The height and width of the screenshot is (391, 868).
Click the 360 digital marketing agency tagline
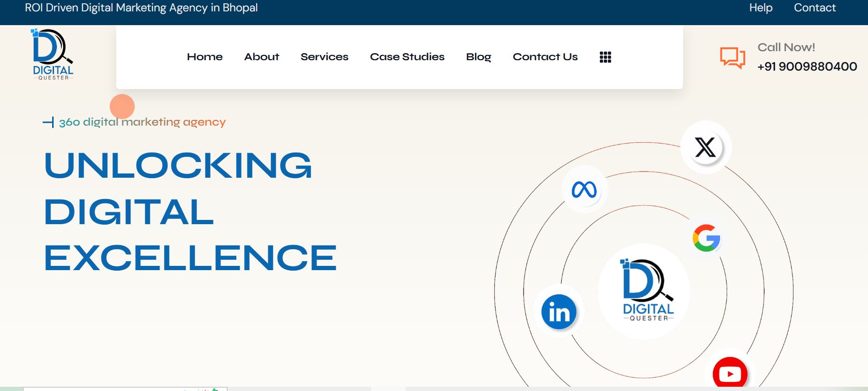142,122
